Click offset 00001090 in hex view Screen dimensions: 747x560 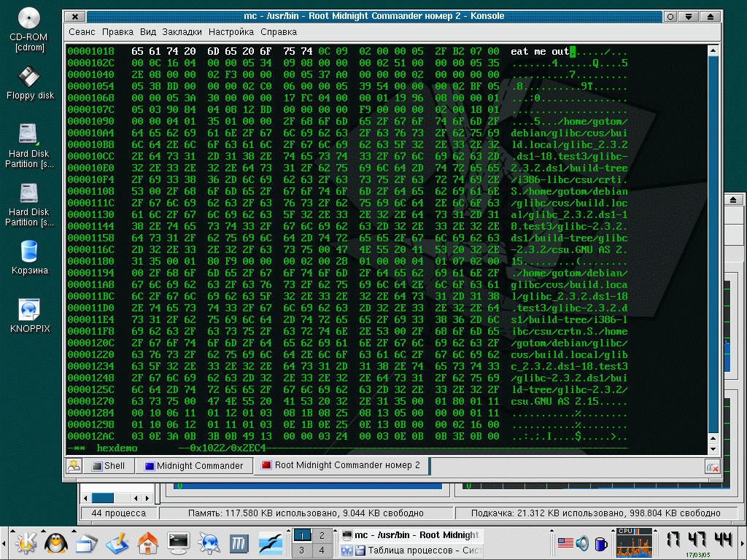pos(90,122)
